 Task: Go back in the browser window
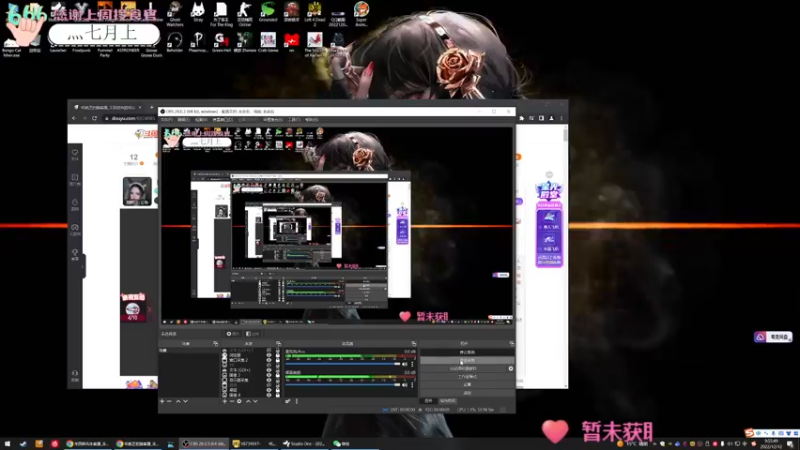(x=74, y=118)
